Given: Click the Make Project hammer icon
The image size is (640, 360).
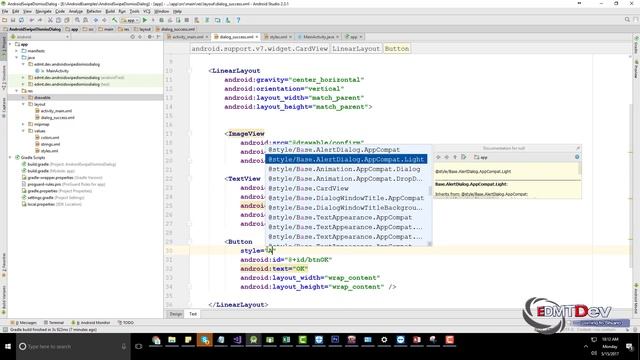Looking at the screenshot, I should (x=115, y=20).
